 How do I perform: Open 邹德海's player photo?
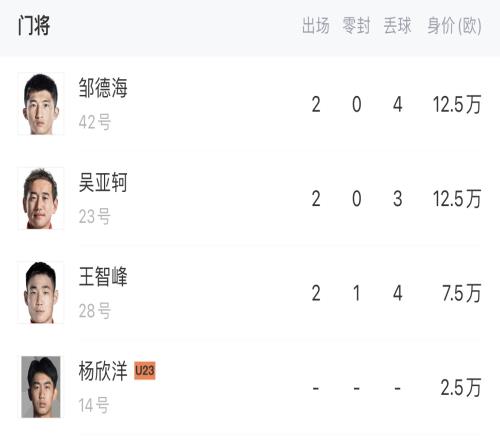[41, 104]
